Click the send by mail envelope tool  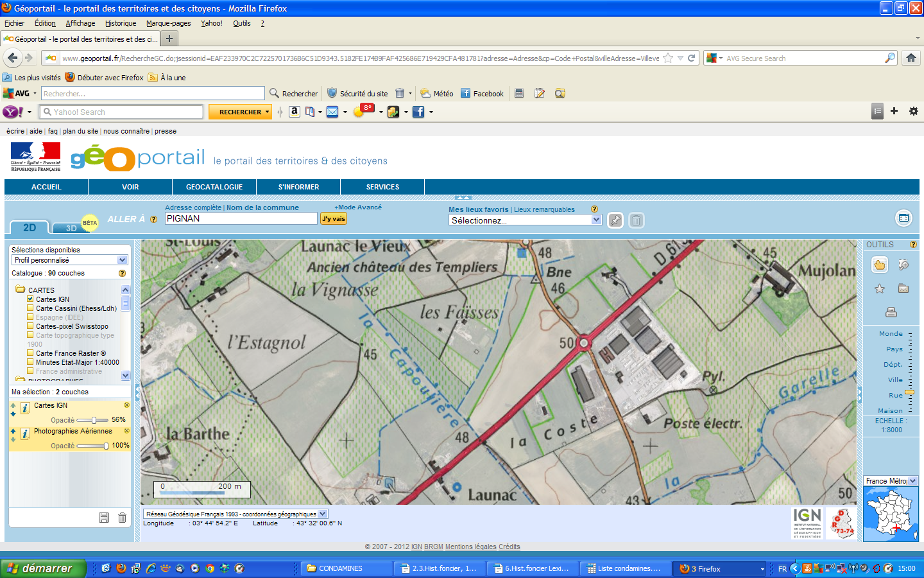pyautogui.click(x=903, y=289)
